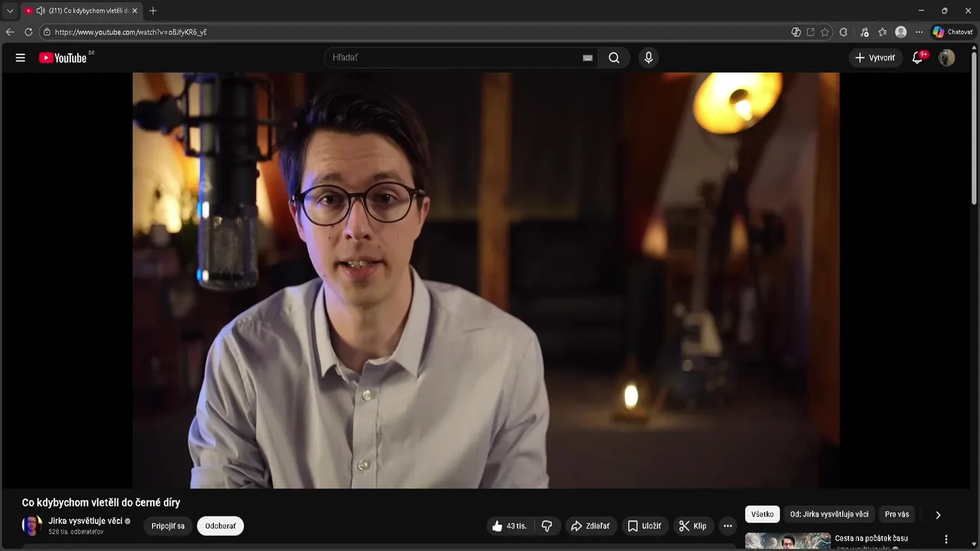Screen dimensions: 980x551
Task: Open the browser Settings and more menu
Action: click(x=920, y=32)
